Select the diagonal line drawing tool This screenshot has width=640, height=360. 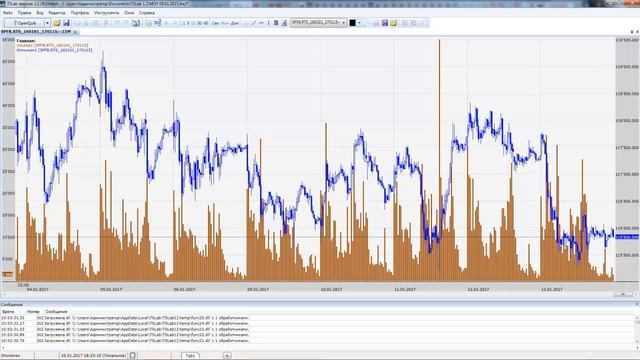(x=253, y=23)
